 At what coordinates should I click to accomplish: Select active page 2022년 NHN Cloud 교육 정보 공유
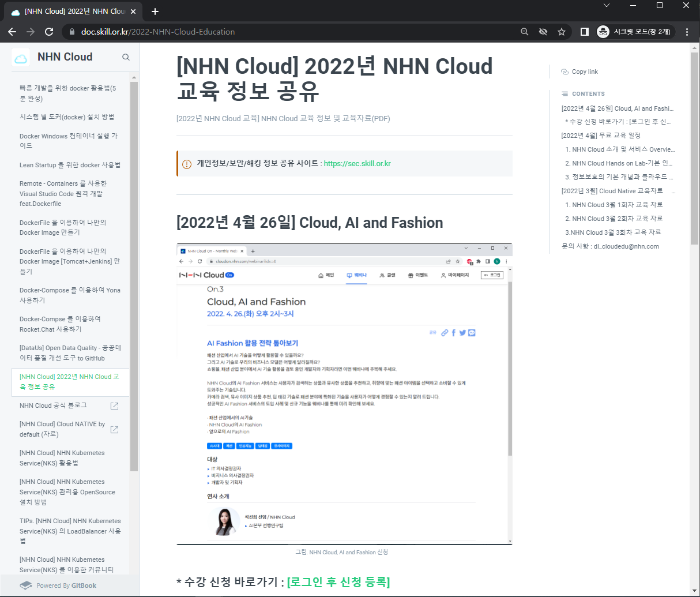pos(70,382)
